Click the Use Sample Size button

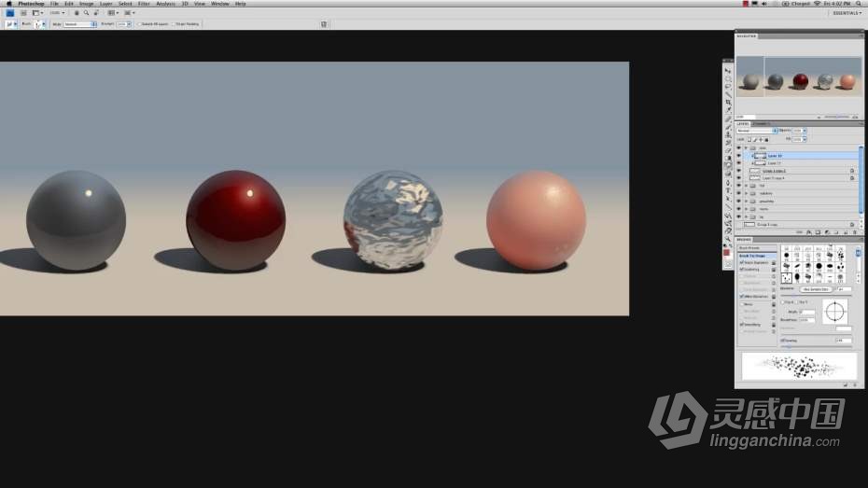[818, 289]
